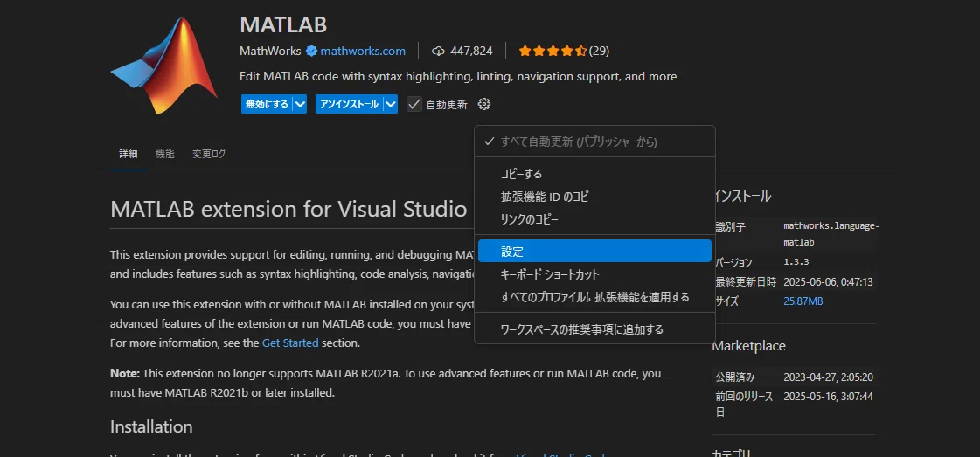Screen dimensions: 980x457
Task: Open the mathworks.com publisher link
Action: (x=363, y=51)
